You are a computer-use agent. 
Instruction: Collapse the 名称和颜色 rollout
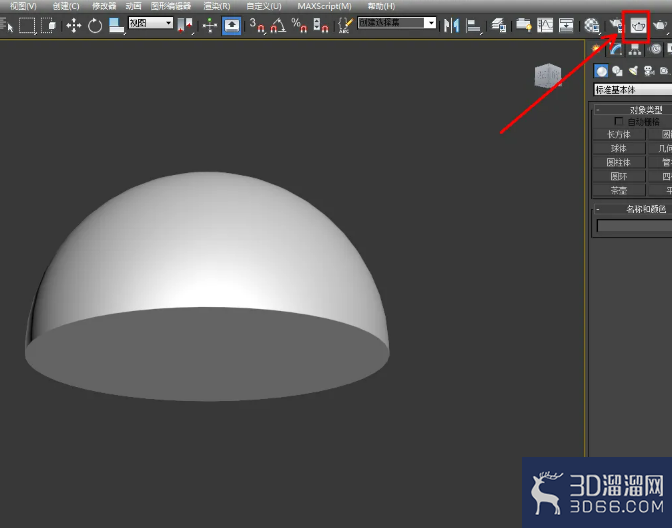(x=633, y=209)
